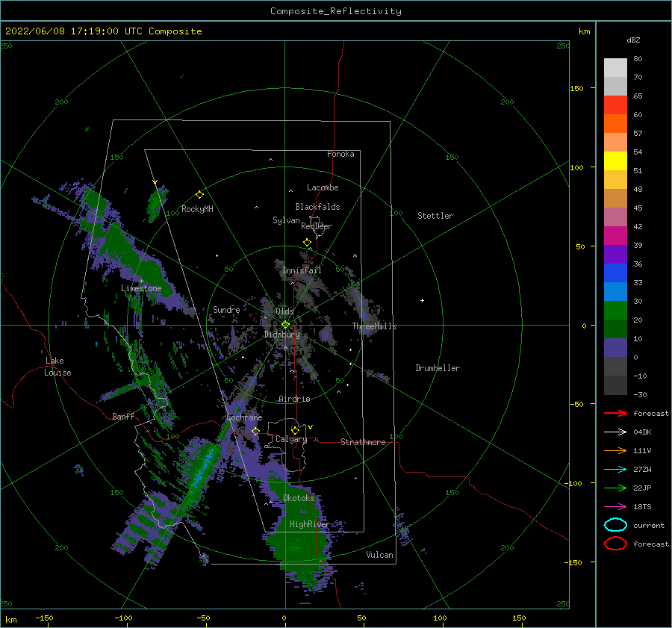Pick the blue 33-36 dBZ swatch

615,273
